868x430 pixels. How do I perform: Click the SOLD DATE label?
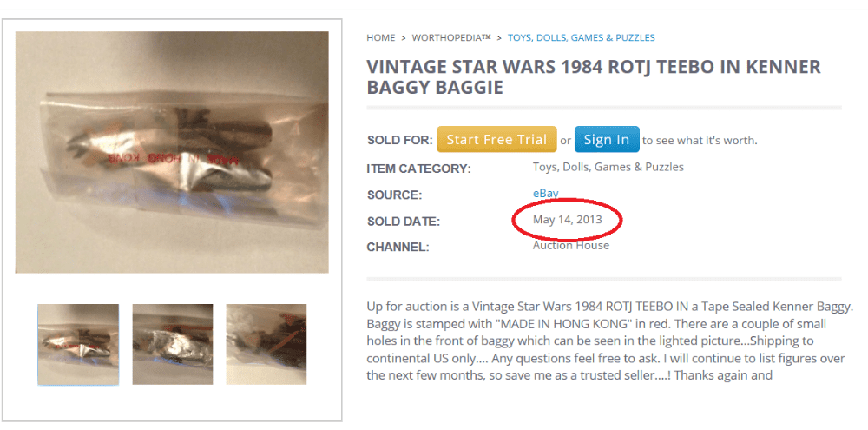[403, 222]
